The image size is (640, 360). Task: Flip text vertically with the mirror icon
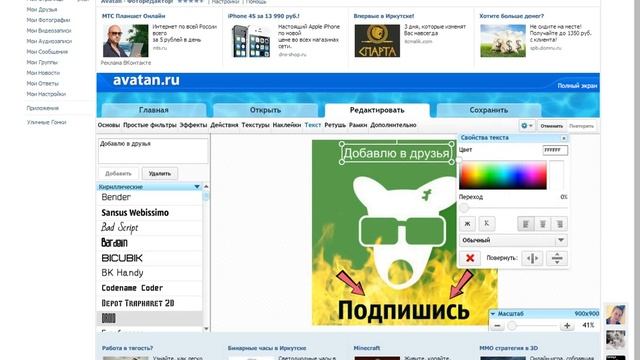pos(557,258)
